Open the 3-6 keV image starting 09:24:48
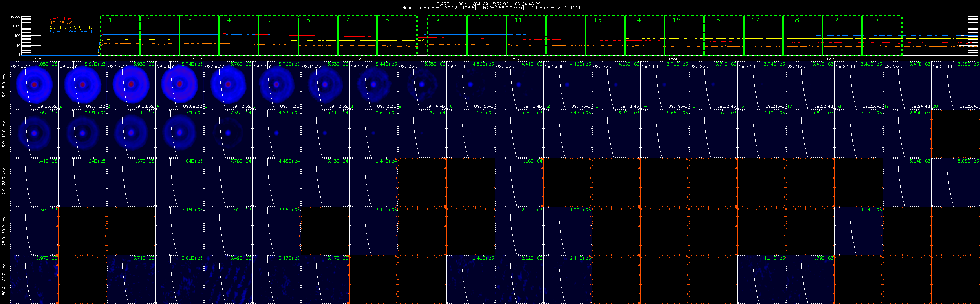The image size is (980, 304). point(956,85)
